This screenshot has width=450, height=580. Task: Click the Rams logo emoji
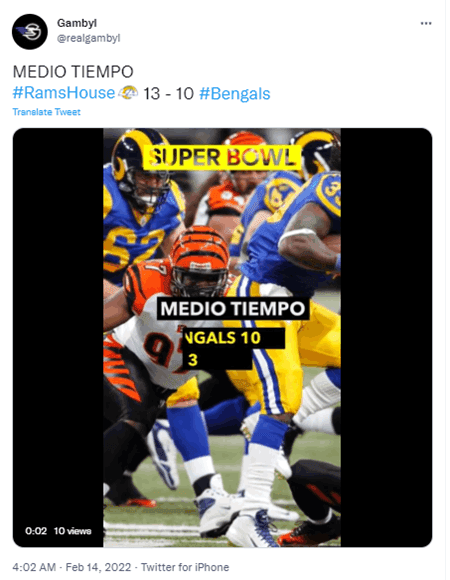coord(128,92)
